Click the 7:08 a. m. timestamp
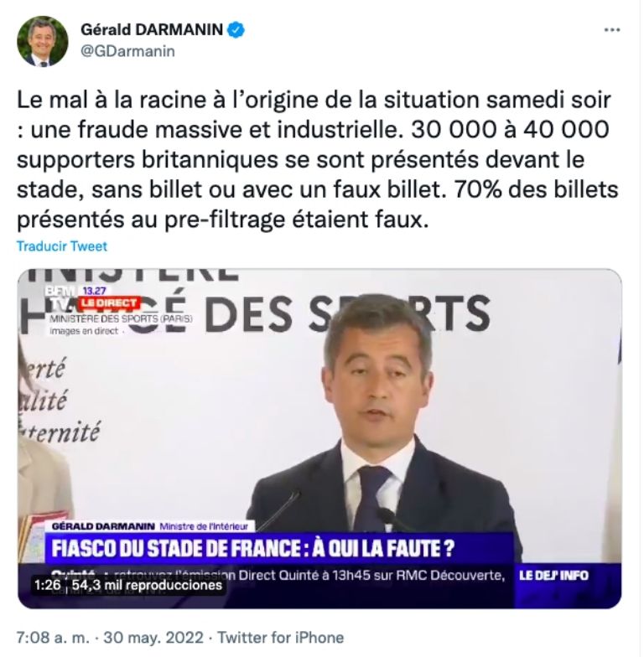This screenshot has width=644, height=657. tap(53, 638)
